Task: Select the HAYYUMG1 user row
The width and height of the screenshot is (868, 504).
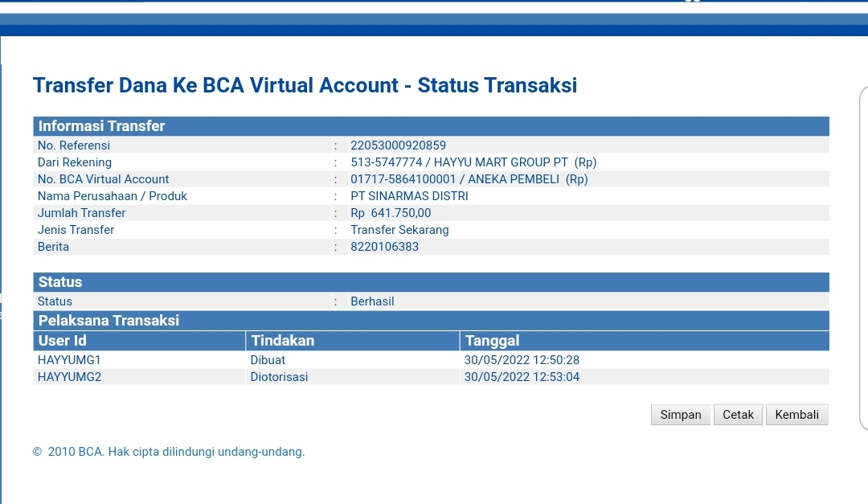Action: coord(69,360)
